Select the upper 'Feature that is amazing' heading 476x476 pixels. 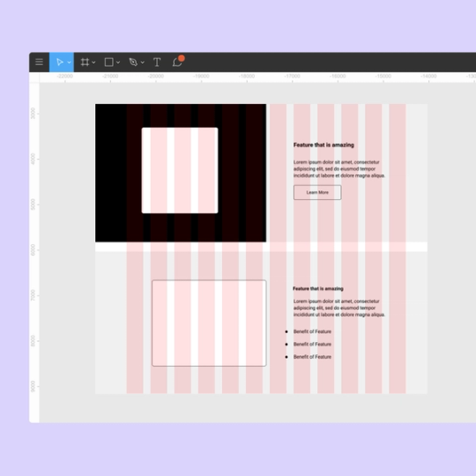click(324, 145)
